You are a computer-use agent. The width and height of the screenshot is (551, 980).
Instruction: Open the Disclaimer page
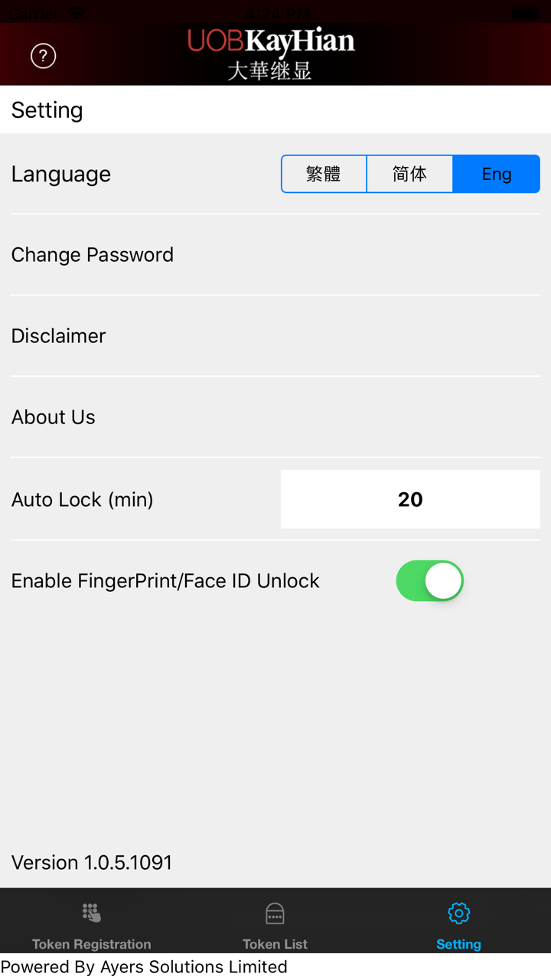59,335
